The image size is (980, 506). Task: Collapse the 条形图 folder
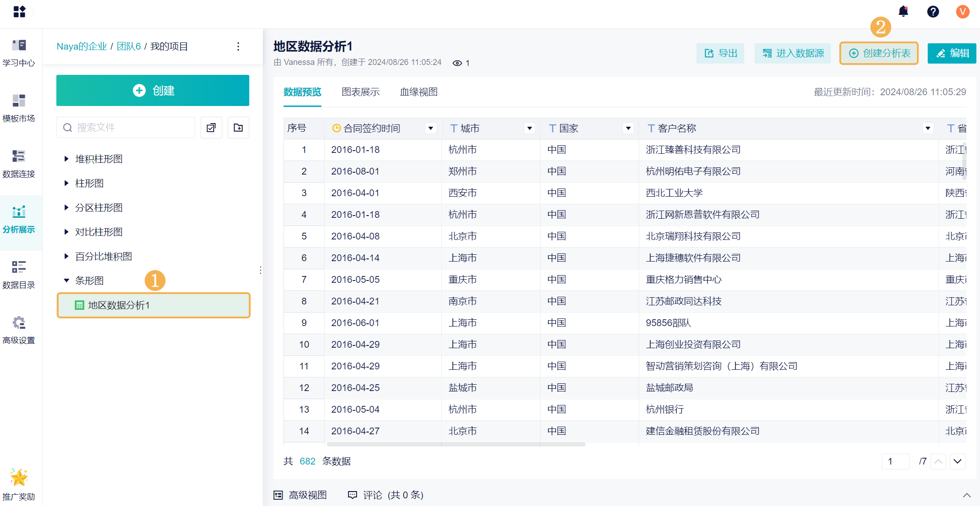[x=66, y=281]
